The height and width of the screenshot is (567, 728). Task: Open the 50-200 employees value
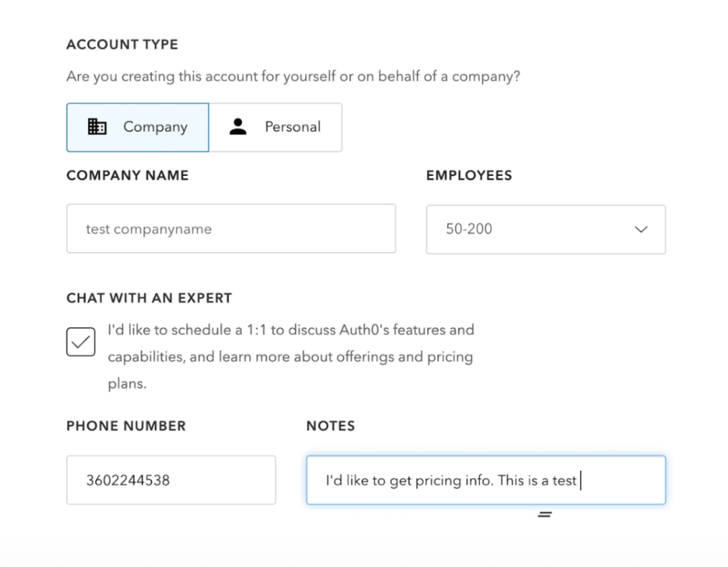tap(469, 229)
